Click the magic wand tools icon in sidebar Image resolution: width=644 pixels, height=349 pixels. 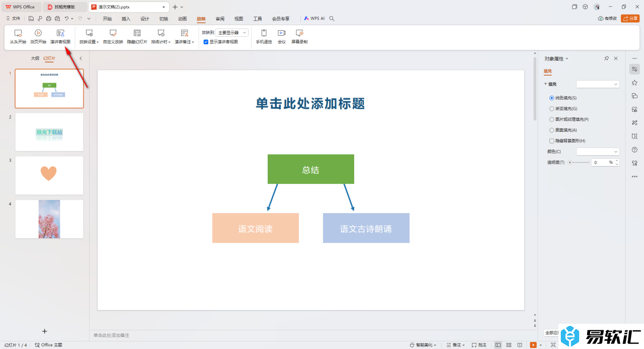pyautogui.click(x=634, y=122)
